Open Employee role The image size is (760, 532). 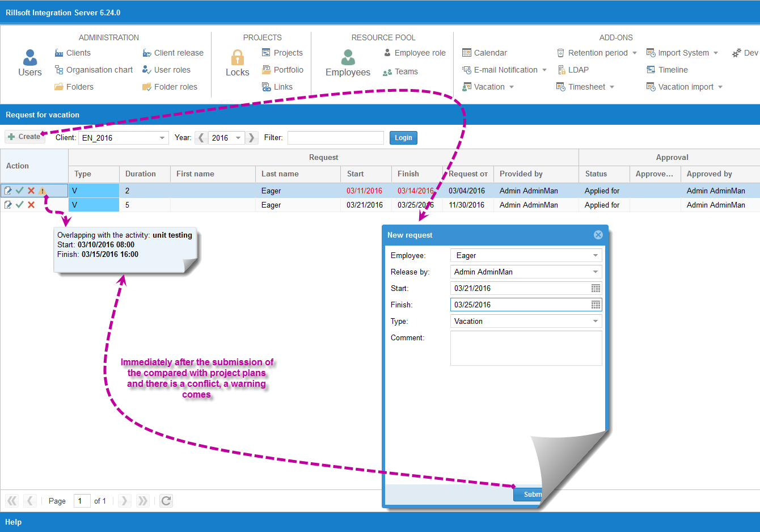click(x=415, y=53)
